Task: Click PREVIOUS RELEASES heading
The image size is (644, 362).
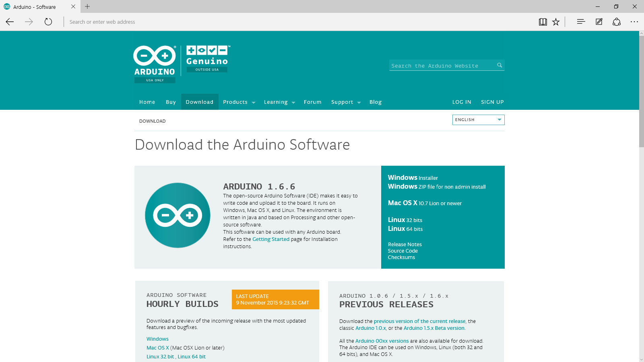Action: point(386,304)
